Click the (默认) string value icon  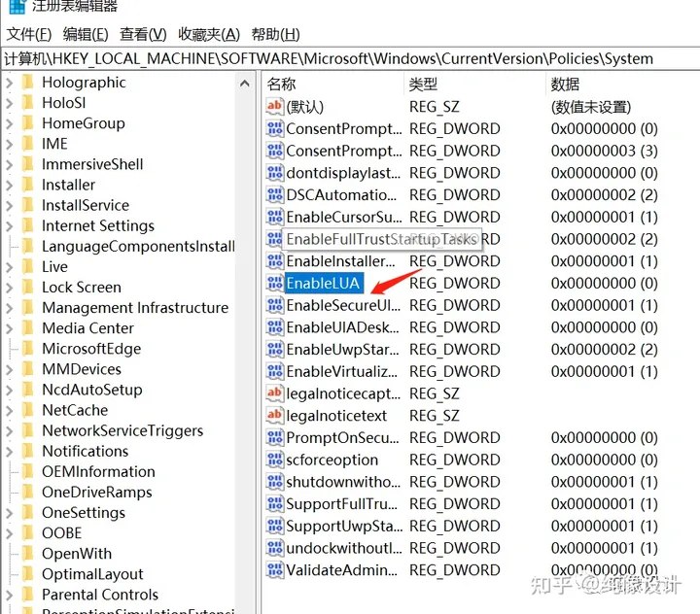pos(274,106)
